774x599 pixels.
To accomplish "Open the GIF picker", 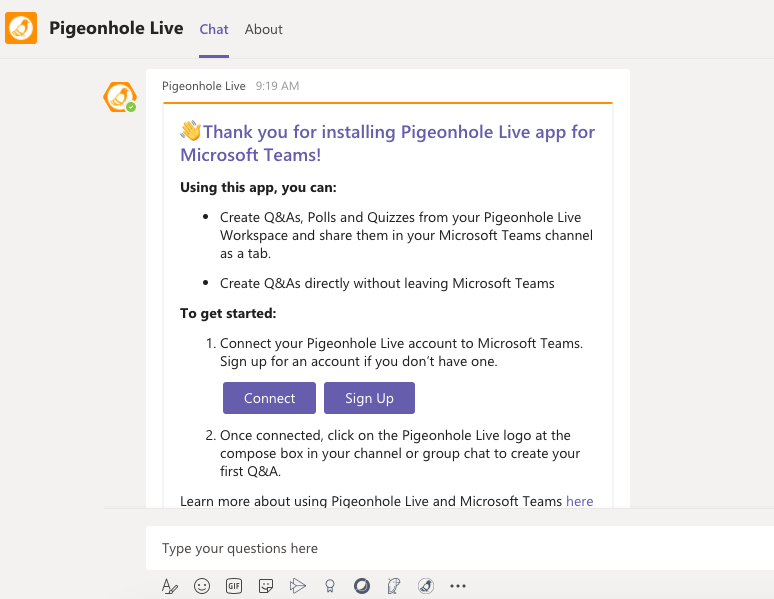I will (234, 586).
